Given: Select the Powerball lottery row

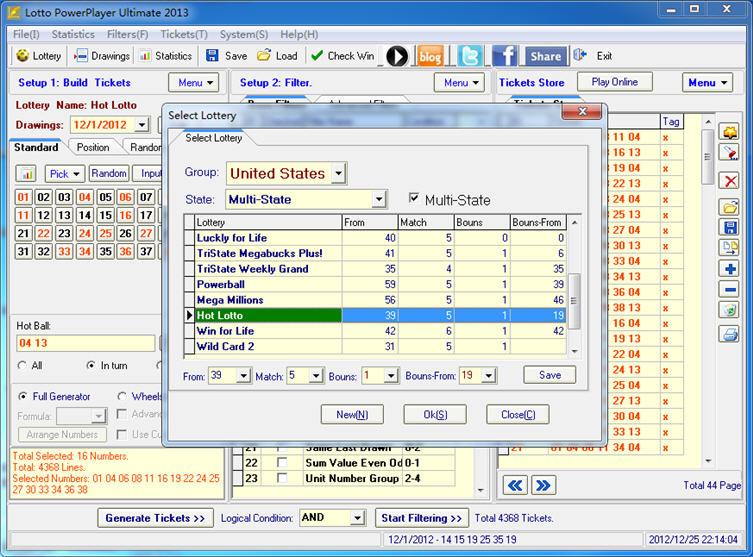Looking at the screenshot, I should pyautogui.click(x=376, y=284).
